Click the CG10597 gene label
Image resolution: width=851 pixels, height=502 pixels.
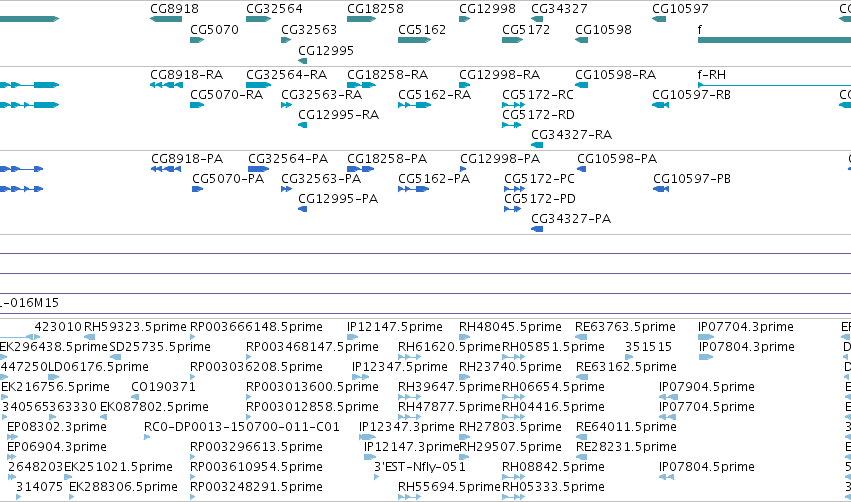point(680,9)
